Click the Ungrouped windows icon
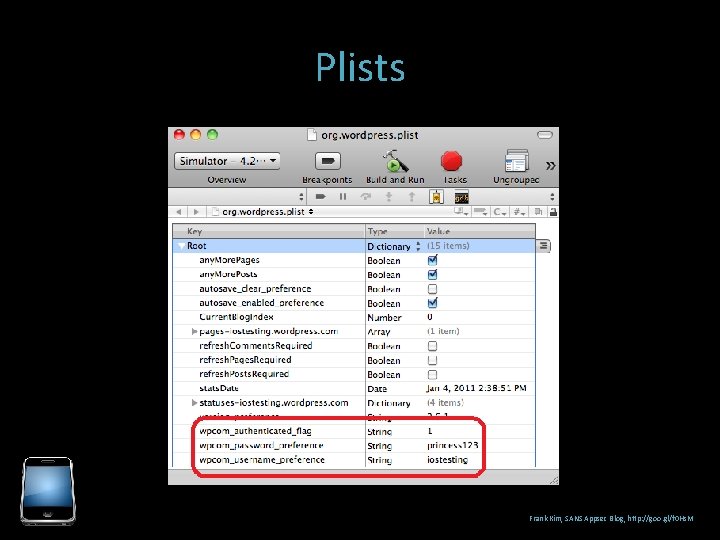The width and height of the screenshot is (720, 540). [x=517, y=161]
